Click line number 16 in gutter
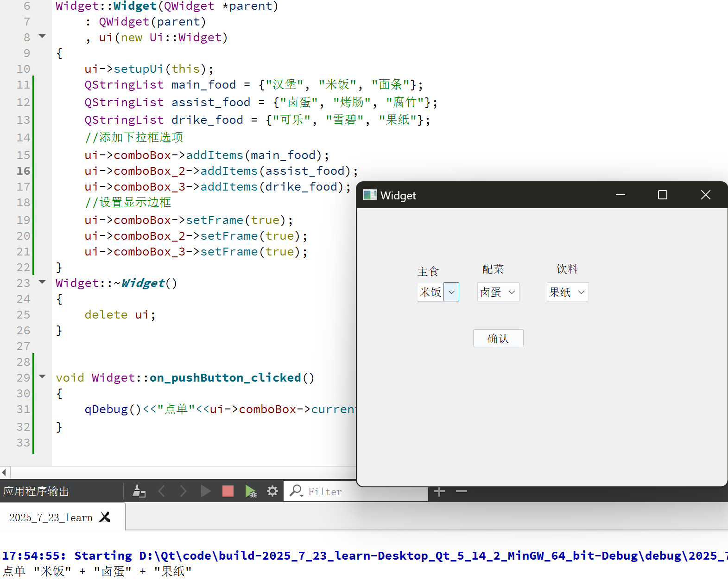Viewport: 728px width, 587px height. (x=23, y=171)
